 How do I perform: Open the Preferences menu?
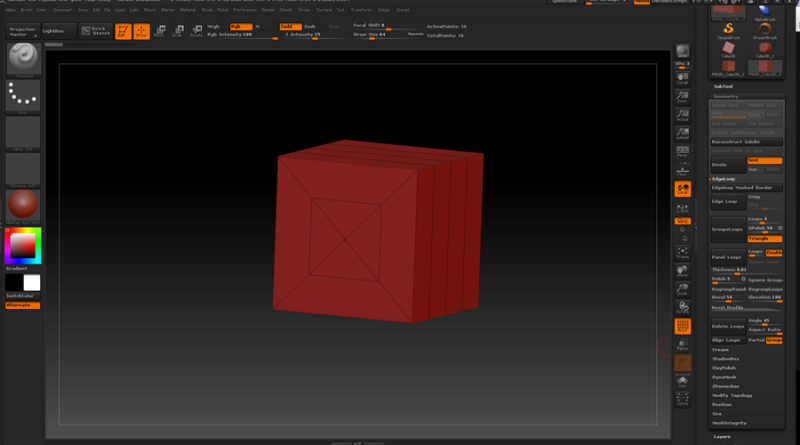pos(245,10)
